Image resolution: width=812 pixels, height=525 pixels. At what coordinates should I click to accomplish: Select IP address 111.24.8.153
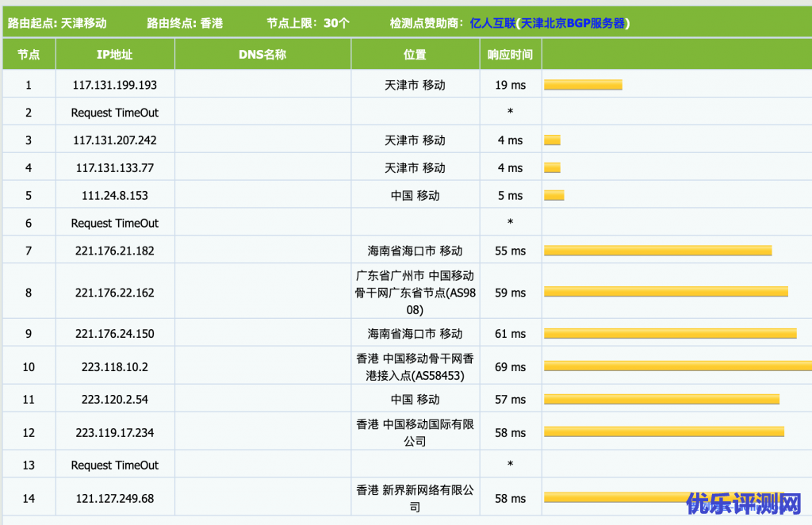(115, 195)
